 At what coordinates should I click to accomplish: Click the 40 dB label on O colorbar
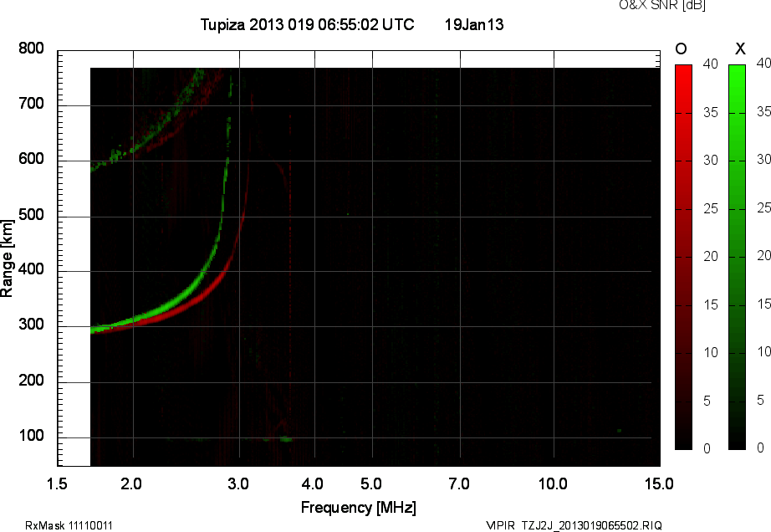click(x=711, y=64)
